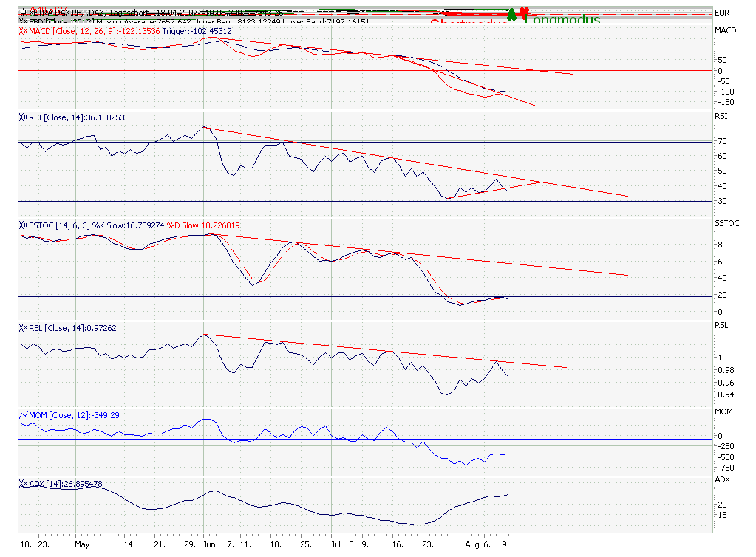Click the XX icon beside the RSI label
This screenshot has height=557, width=756.
[22, 117]
